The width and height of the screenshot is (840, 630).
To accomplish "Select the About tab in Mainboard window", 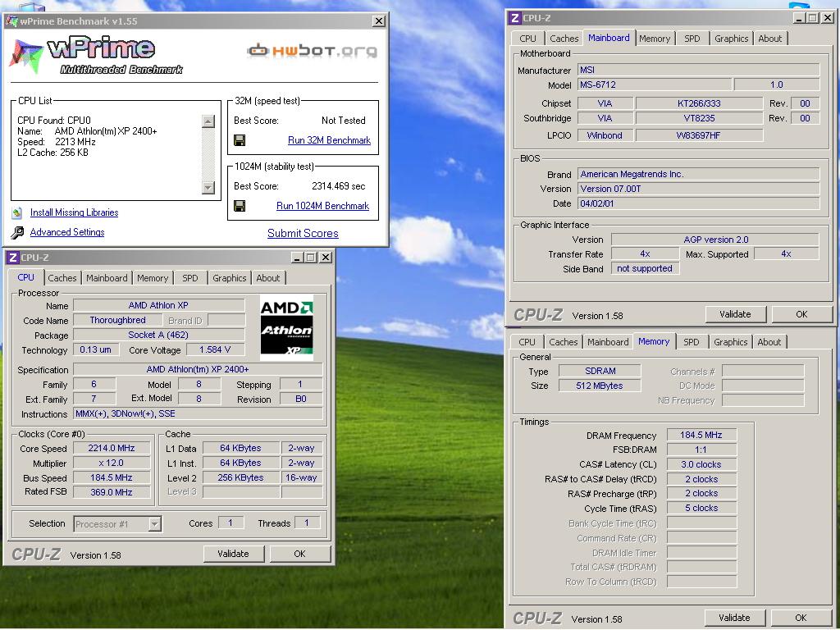I will coord(769,39).
